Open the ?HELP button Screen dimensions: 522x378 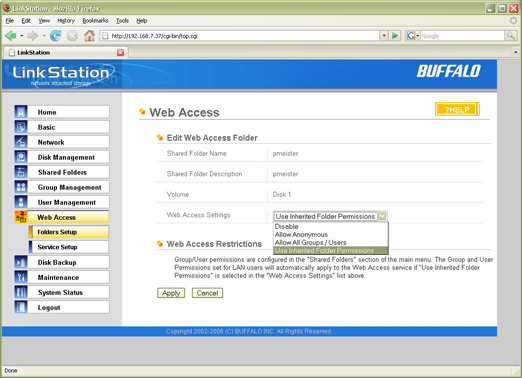456,109
